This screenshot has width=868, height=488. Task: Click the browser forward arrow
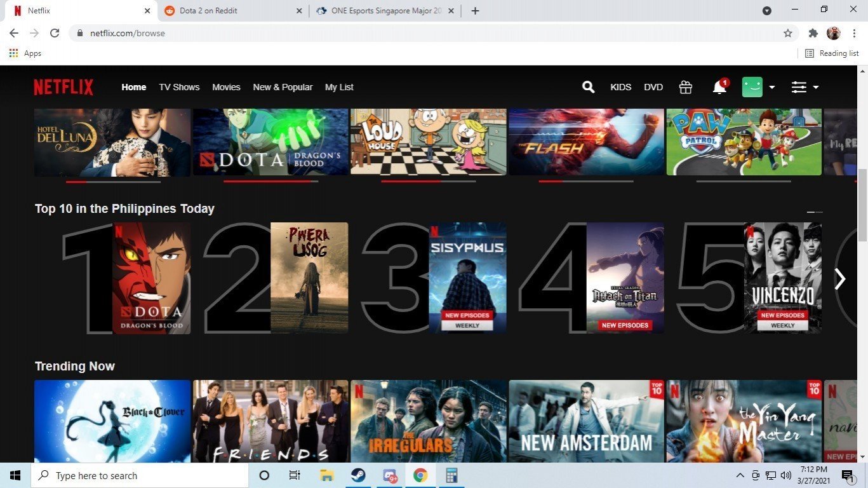[34, 33]
